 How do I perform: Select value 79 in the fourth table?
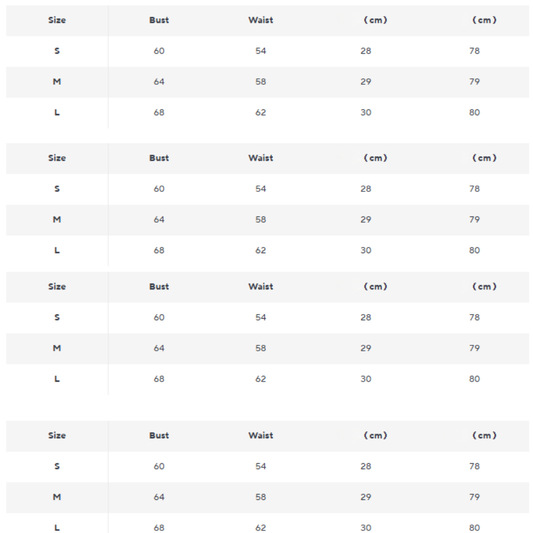(x=474, y=497)
